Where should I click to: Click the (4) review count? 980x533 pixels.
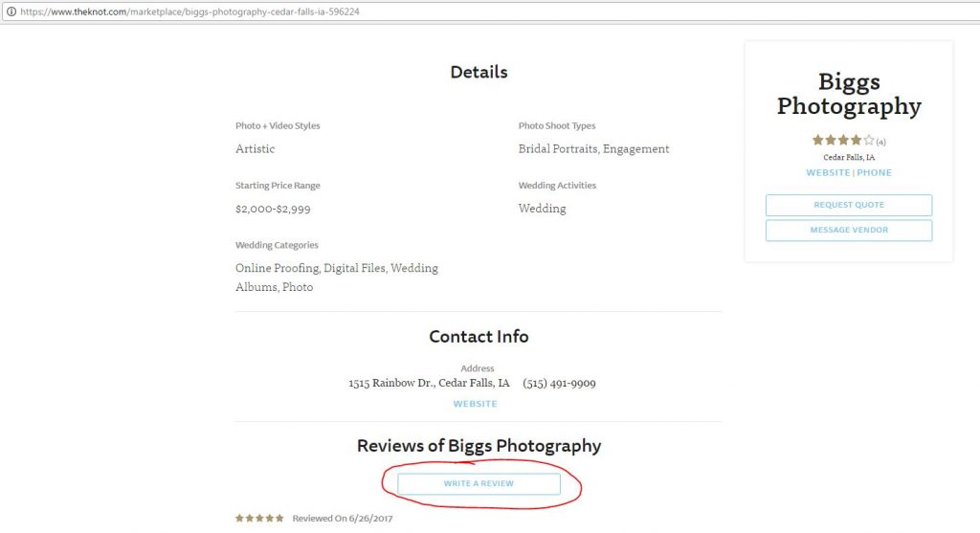[x=880, y=142]
